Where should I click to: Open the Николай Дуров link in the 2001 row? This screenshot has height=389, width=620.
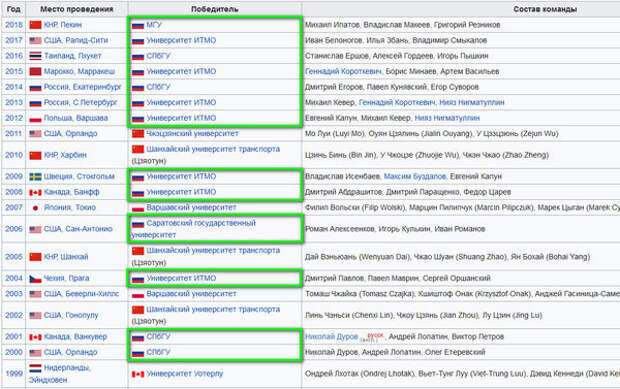pos(331,337)
